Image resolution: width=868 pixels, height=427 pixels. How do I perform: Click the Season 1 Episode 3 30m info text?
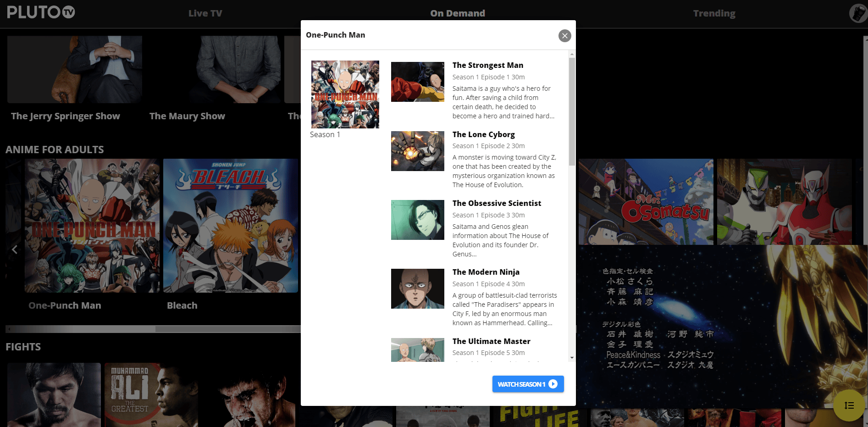click(x=489, y=215)
